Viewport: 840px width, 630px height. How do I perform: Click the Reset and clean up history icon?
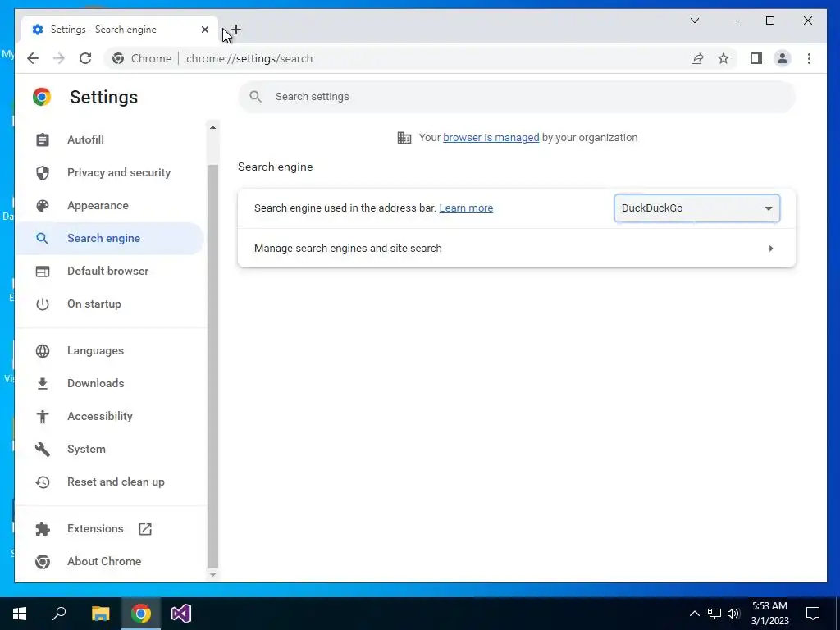click(43, 482)
